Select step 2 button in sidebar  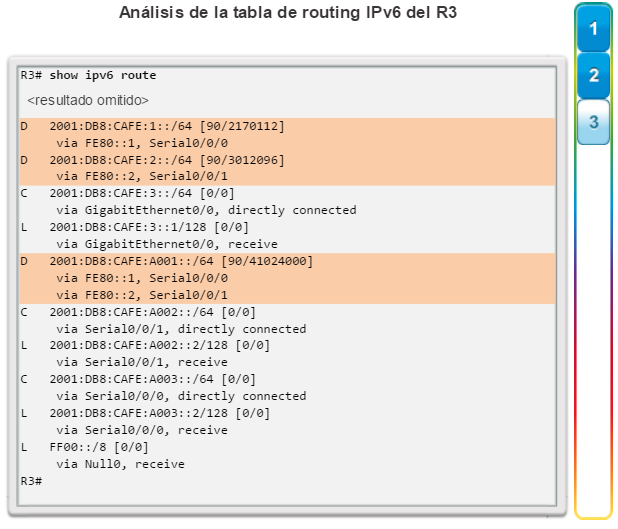pyautogui.click(x=593, y=75)
